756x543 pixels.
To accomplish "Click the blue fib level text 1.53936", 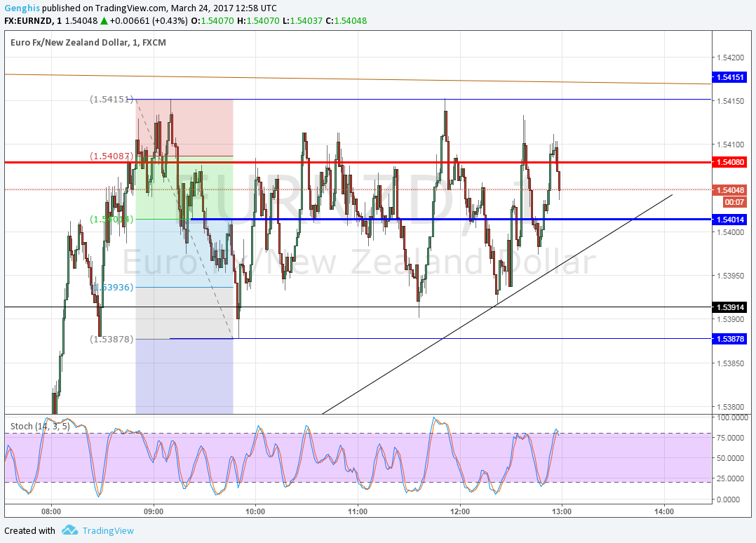I will [112, 287].
